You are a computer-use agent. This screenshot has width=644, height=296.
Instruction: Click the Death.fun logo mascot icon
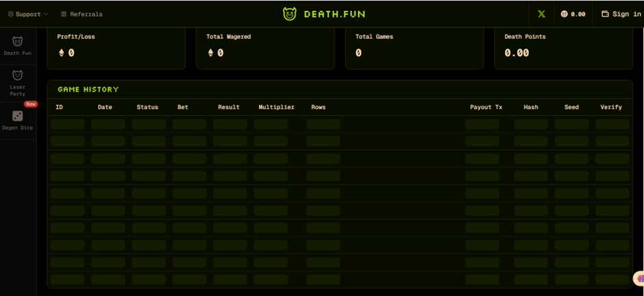290,14
